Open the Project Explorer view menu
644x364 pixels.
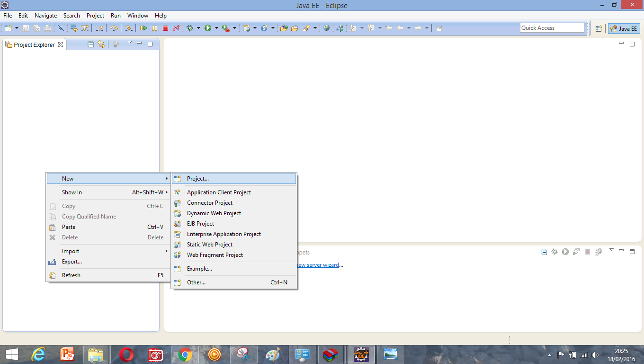coord(129,43)
